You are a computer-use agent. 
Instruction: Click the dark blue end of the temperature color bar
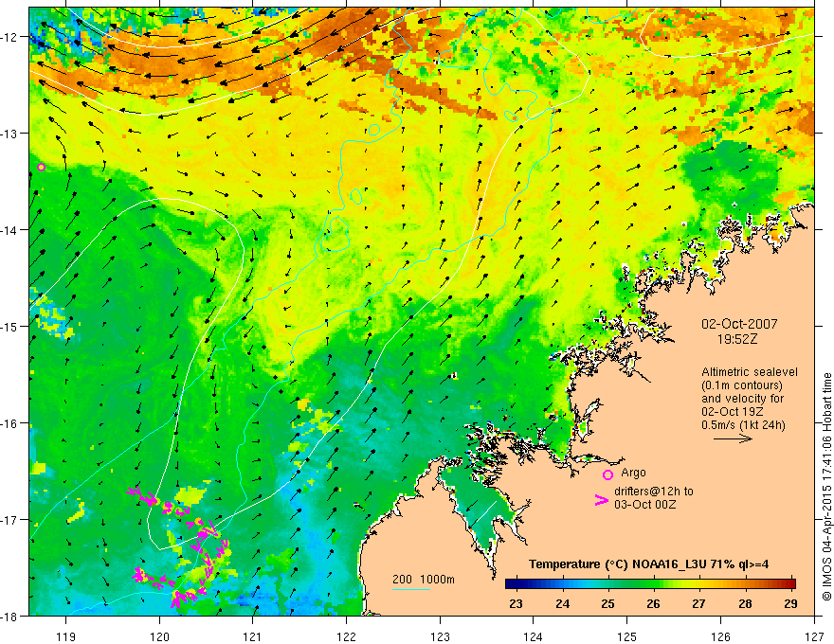tap(511, 584)
